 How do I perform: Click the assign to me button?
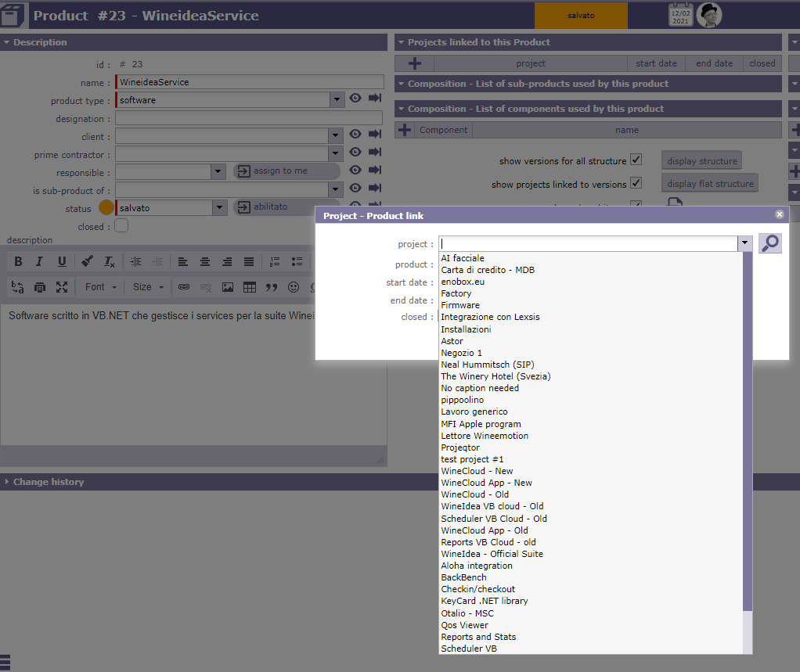click(286, 171)
